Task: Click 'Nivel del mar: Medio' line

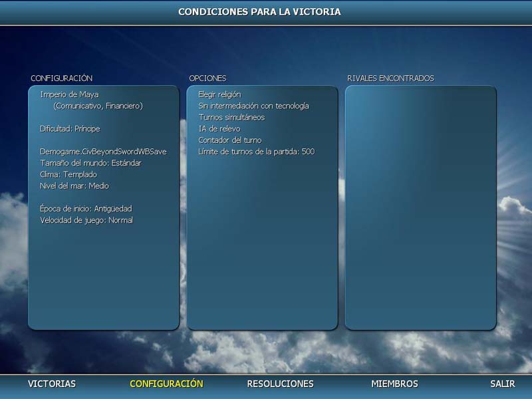Action: click(74, 186)
